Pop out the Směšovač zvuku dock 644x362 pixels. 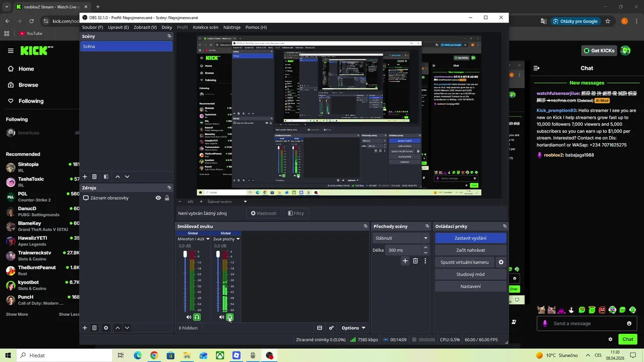tap(365, 226)
